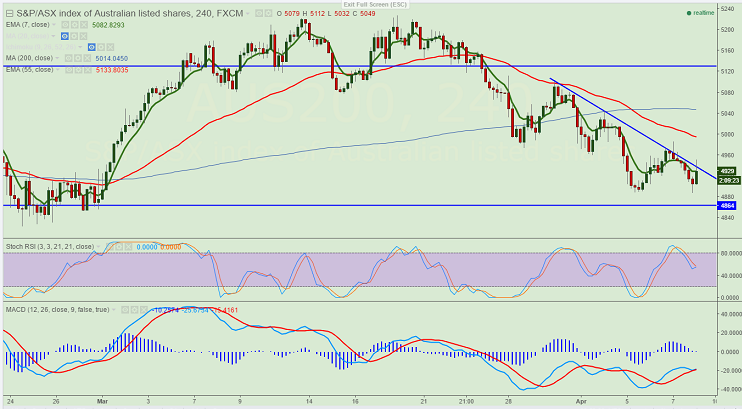
Task: Hide the EMA (55, close) indicator
Action: tap(69, 70)
